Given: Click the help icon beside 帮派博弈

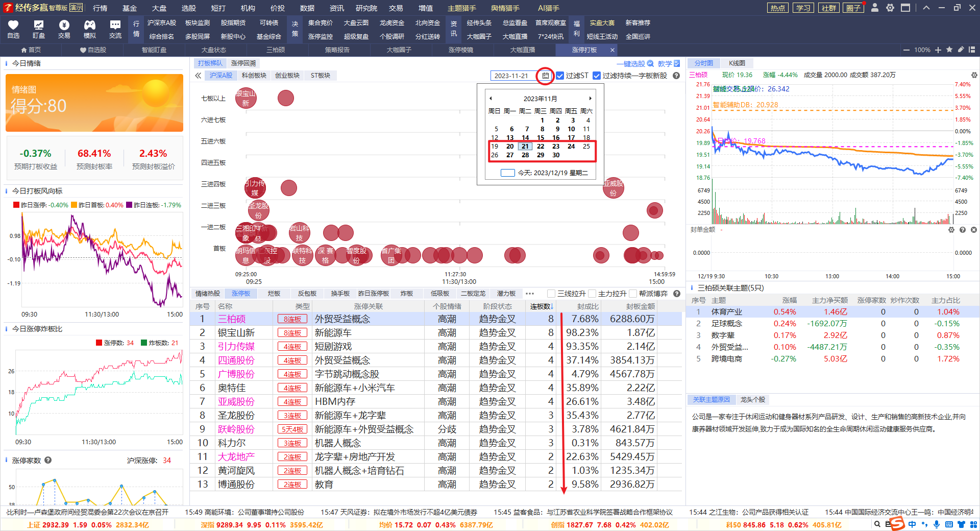Looking at the screenshot, I should (677, 294).
